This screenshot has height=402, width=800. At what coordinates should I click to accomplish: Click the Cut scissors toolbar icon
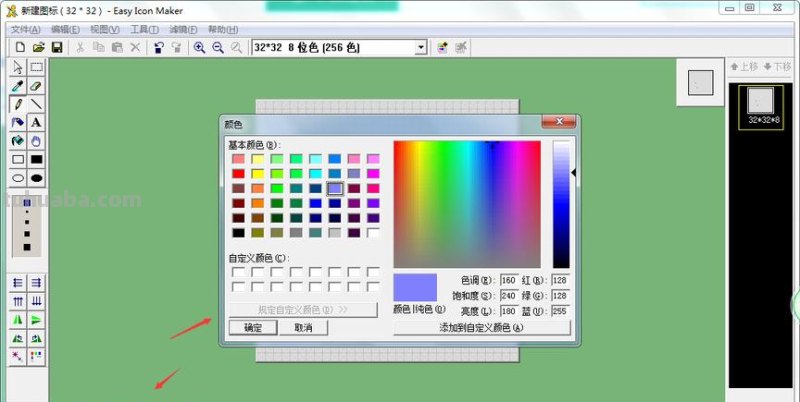pyautogui.click(x=80, y=47)
